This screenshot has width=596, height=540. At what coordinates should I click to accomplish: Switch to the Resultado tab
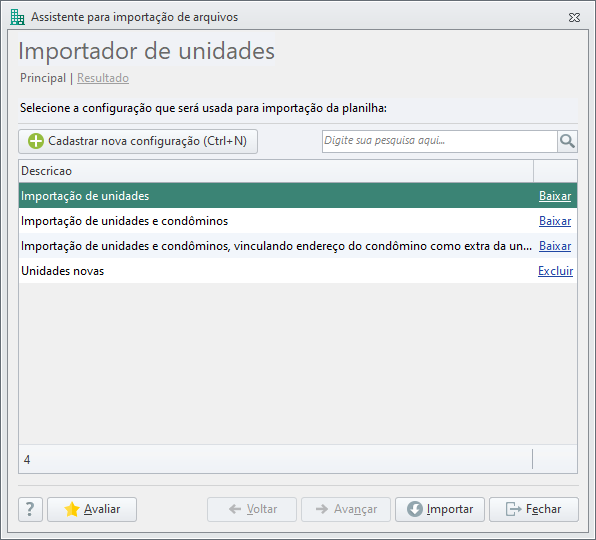click(x=103, y=78)
